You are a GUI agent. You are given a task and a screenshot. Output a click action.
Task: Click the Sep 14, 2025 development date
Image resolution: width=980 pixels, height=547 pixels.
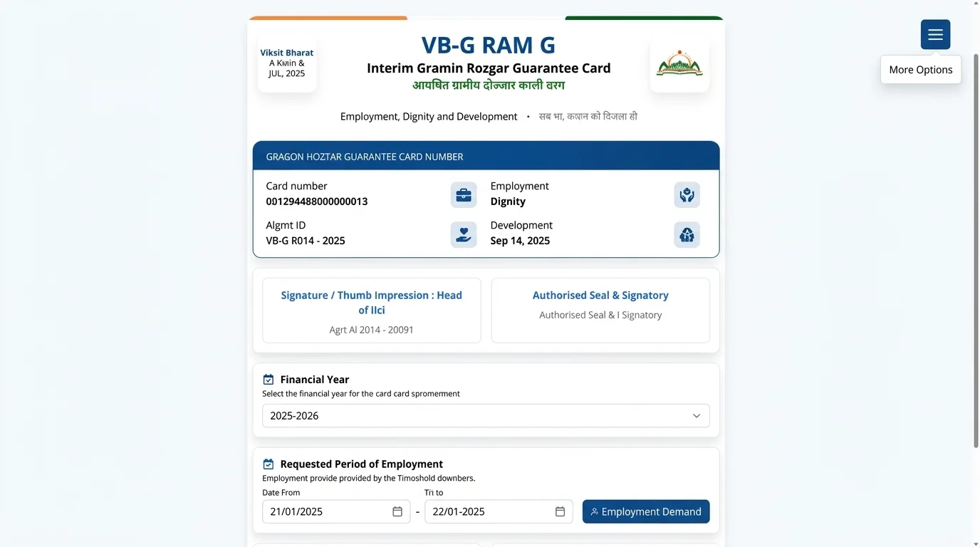tap(520, 241)
